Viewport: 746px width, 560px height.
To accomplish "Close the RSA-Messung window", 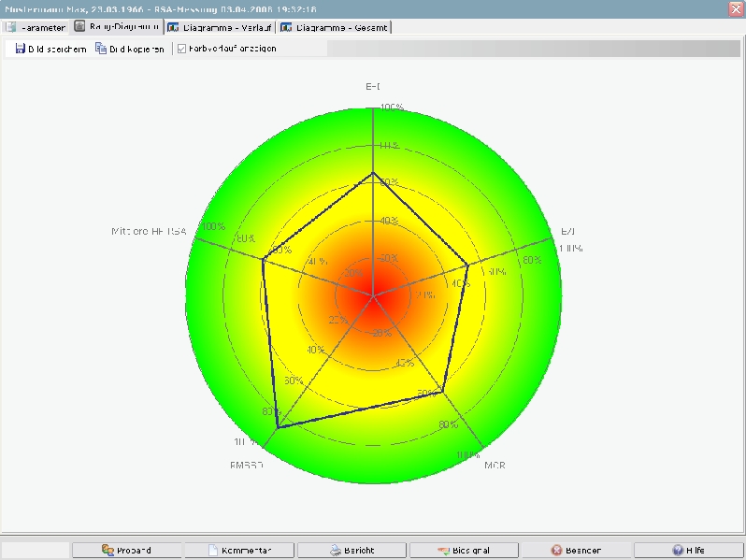I will coord(735,7).
